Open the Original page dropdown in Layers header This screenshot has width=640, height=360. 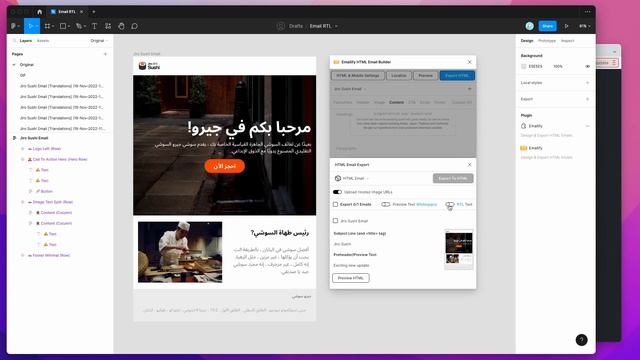[99, 41]
